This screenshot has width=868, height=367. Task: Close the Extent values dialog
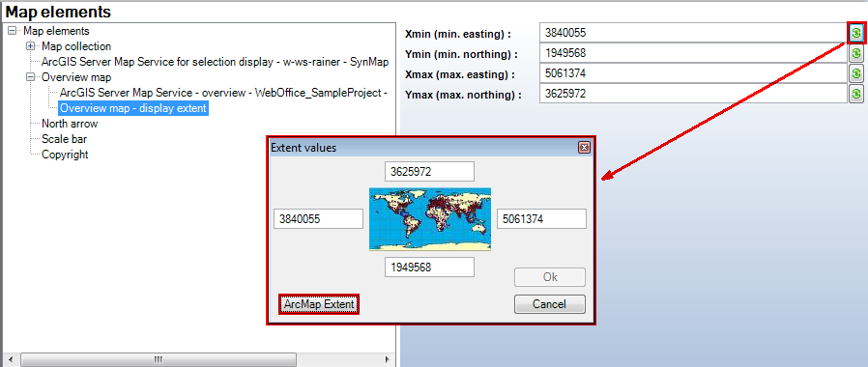point(584,148)
